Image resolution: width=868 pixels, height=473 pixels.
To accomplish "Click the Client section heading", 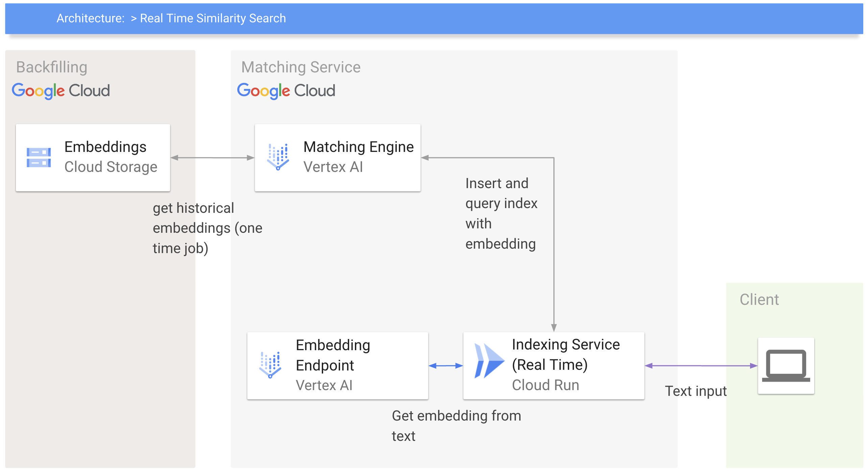I will pos(759,299).
